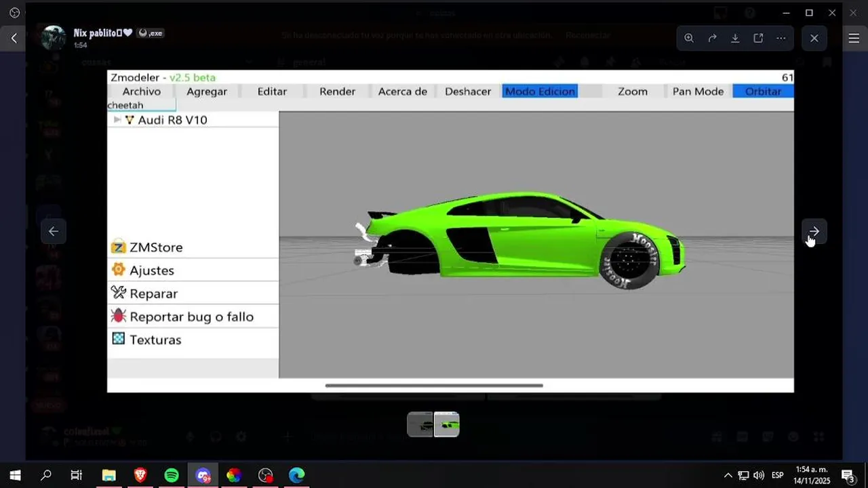Click the Reparar tools icon
The image size is (868, 488).
pyautogui.click(x=119, y=293)
